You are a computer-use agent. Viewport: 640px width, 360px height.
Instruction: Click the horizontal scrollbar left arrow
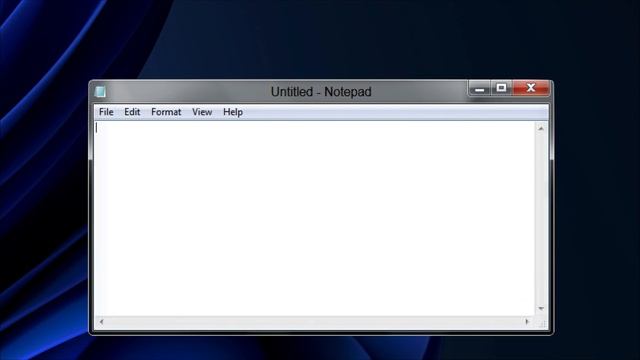point(102,322)
